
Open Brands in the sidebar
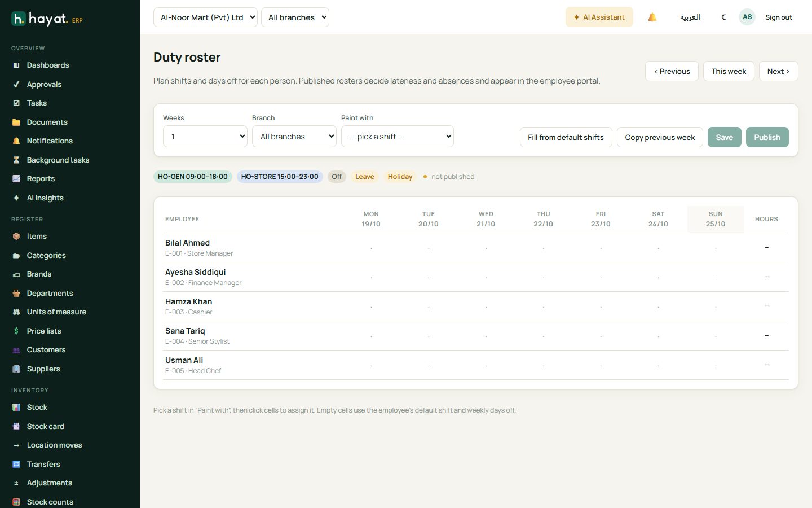pos(39,274)
